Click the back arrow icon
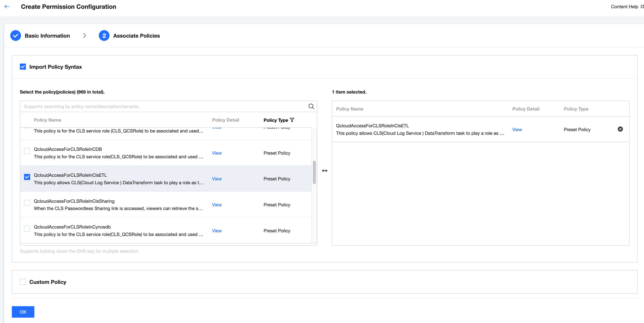The width and height of the screenshot is (644, 323). pyautogui.click(x=7, y=7)
